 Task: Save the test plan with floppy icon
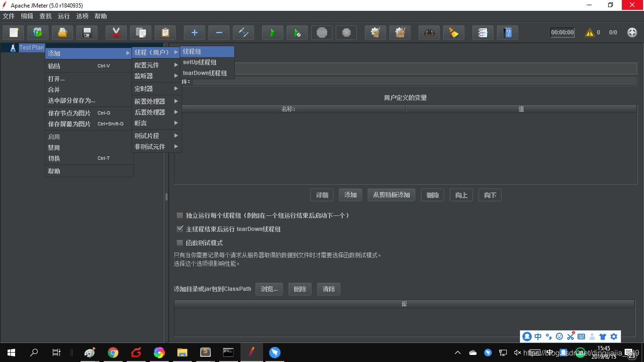point(87,33)
